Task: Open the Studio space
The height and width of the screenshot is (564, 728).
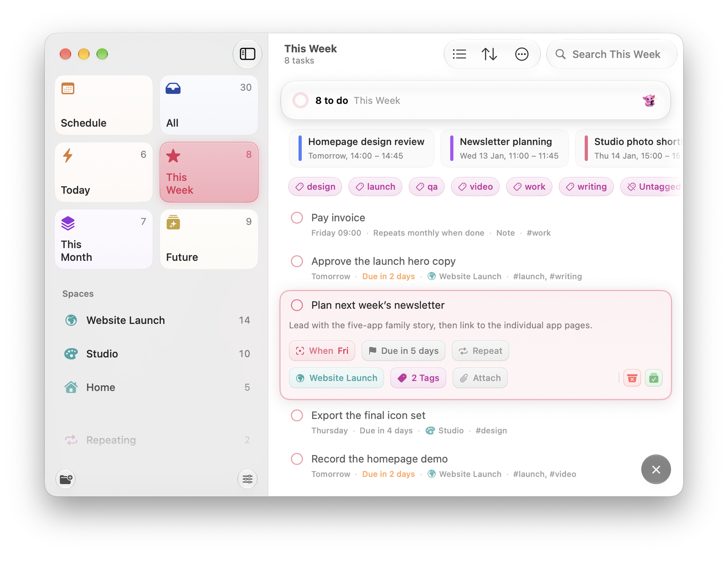Action: point(157,354)
